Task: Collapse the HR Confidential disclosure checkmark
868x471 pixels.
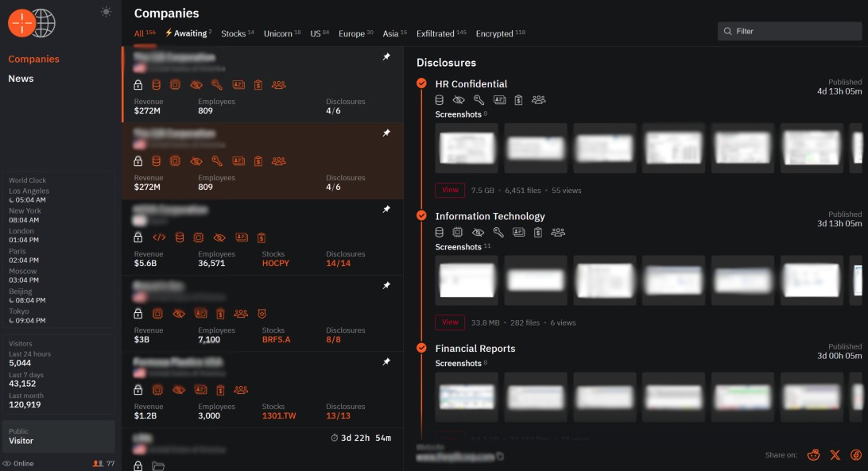Action: pyautogui.click(x=421, y=83)
